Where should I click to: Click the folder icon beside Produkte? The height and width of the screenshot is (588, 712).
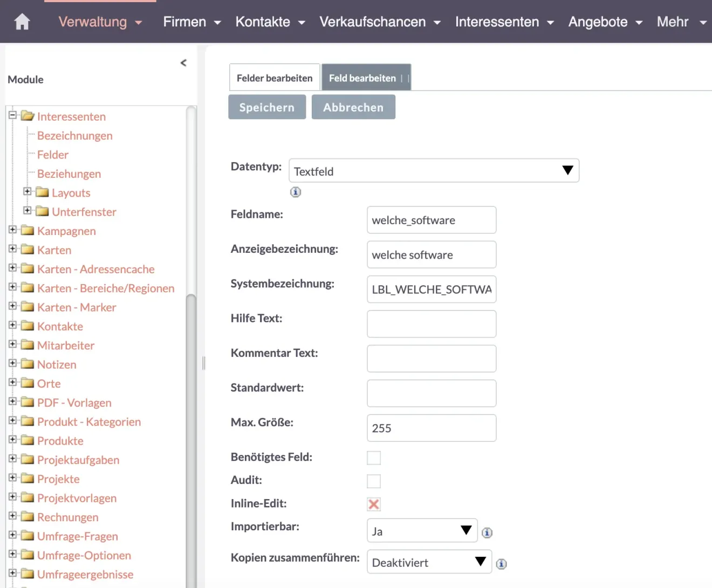point(28,440)
